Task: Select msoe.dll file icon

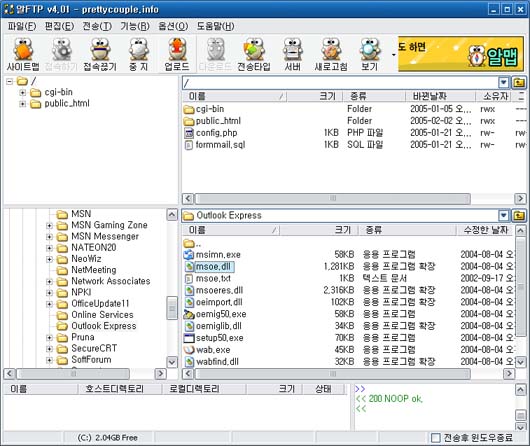Action: [x=189, y=267]
